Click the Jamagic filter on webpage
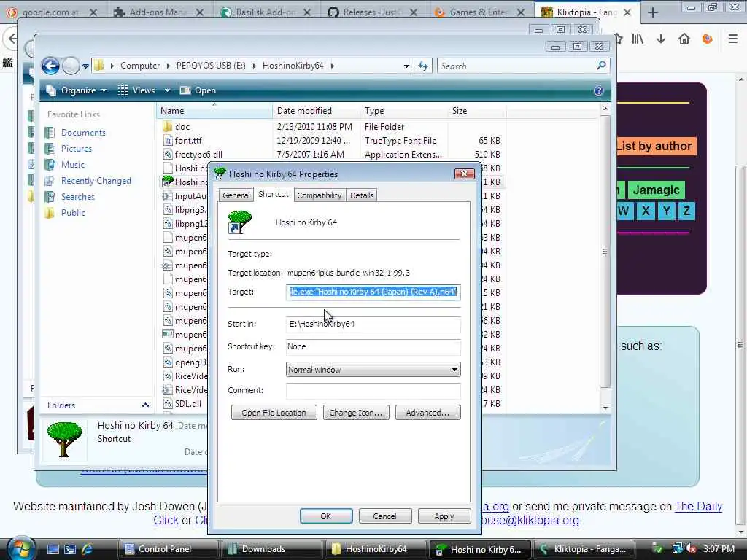Image resolution: width=747 pixels, height=560 pixels. click(656, 190)
